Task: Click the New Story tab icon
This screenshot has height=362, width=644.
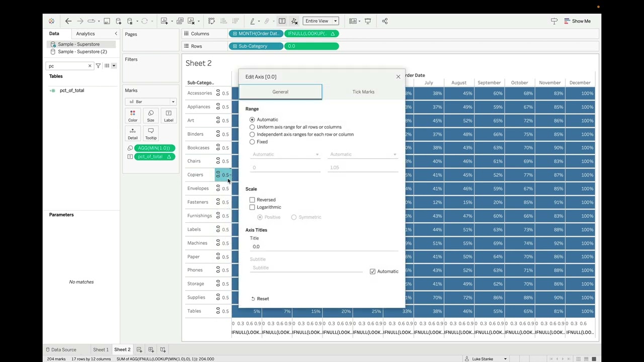Action: pyautogui.click(x=163, y=349)
